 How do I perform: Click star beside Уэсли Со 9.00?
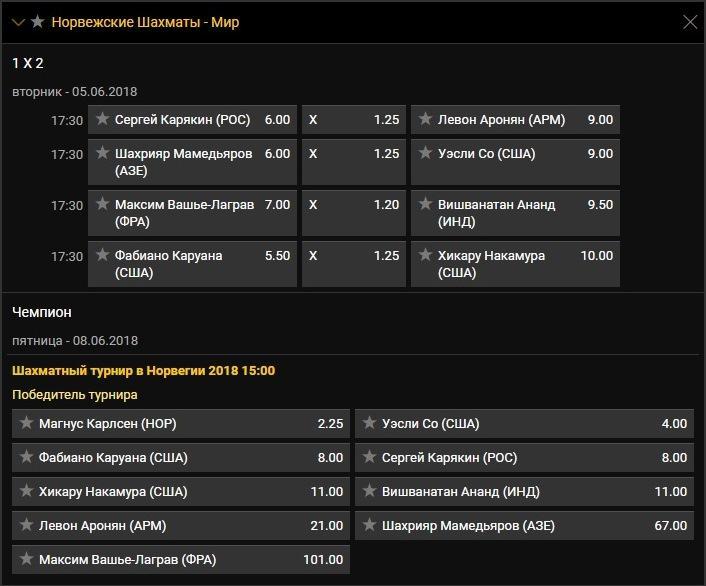(425, 154)
